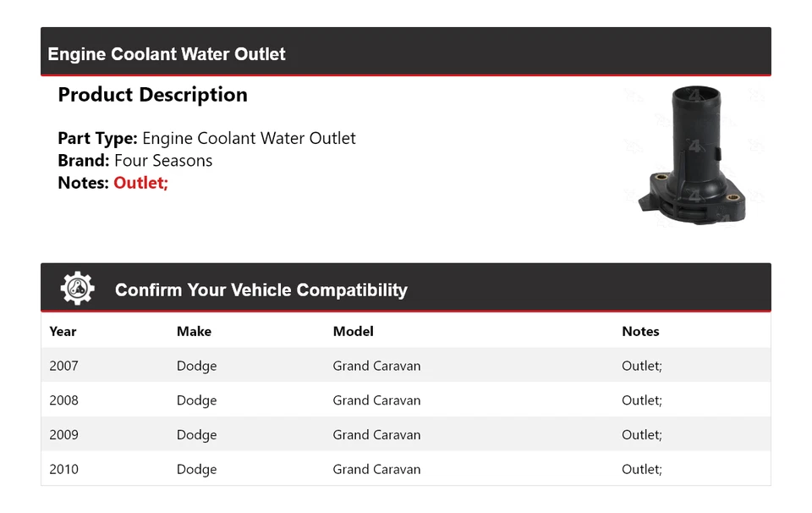Click Grand Caravan in the 2007 row
Viewport: 812px width, 513px height.
point(376,366)
